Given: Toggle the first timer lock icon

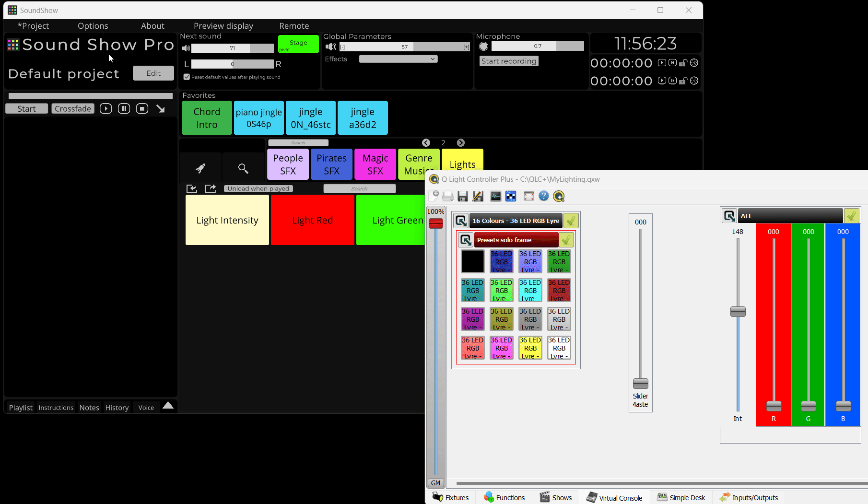Looking at the screenshot, I should tap(683, 63).
